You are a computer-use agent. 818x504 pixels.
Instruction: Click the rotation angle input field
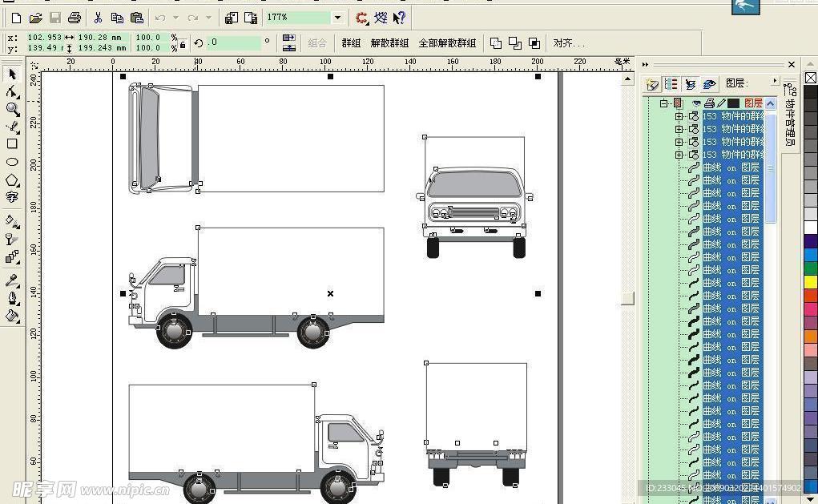tap(234, 42)
